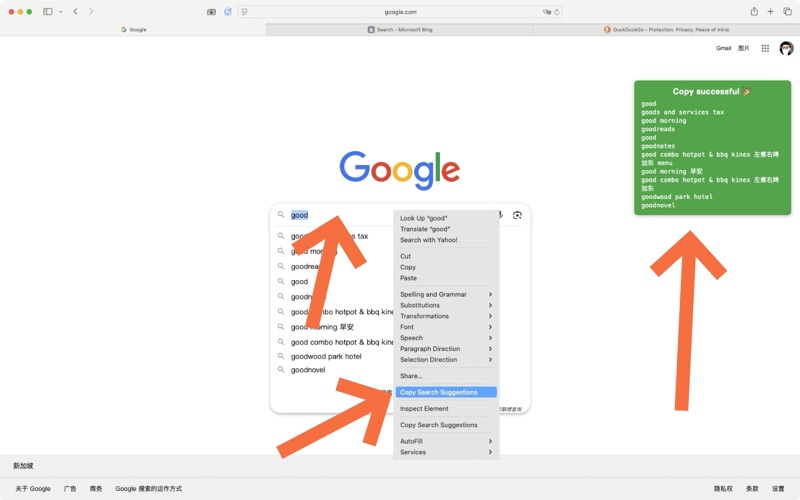Screen dimensions: 800x500
Task: Switch to the Microsoft Bing tab
Action: [400, 30]
